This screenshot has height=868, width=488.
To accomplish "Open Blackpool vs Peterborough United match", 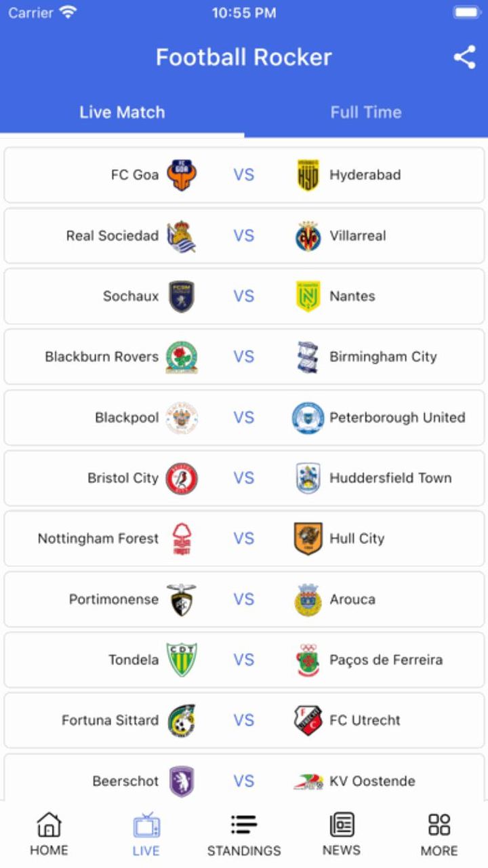I will (244, 418).
